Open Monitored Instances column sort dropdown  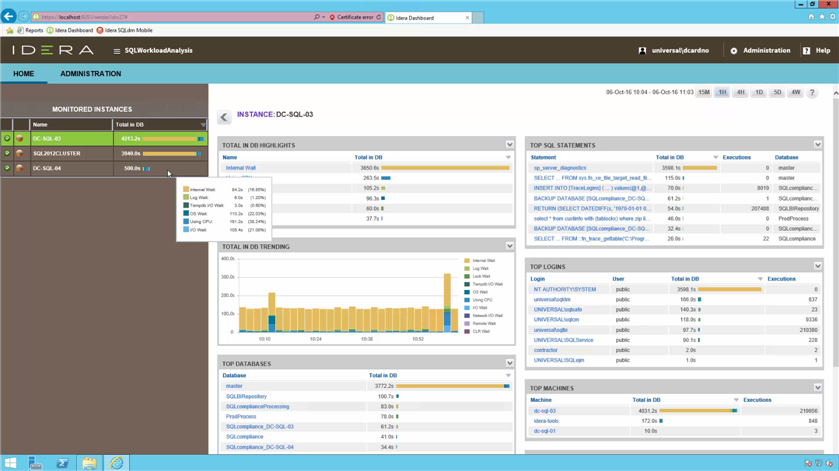coord(203,125)
